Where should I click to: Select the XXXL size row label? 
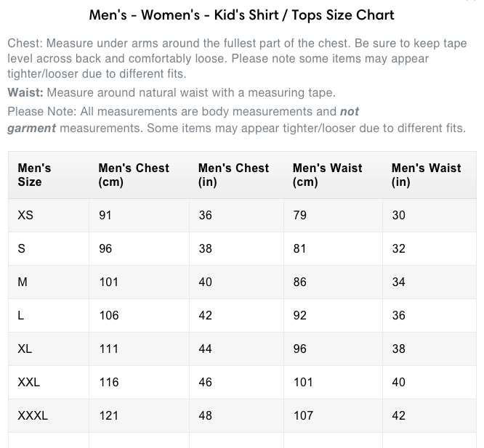(x=33, y=415)
